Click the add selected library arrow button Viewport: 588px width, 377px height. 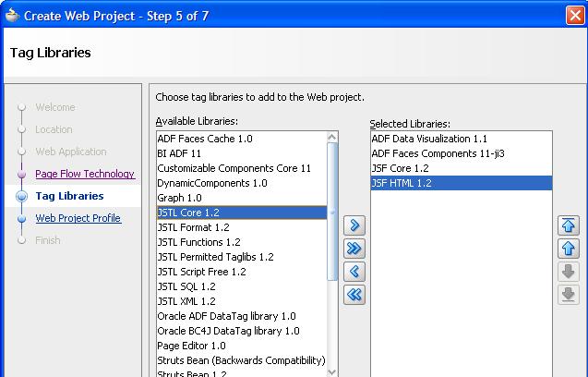point(354,225)
